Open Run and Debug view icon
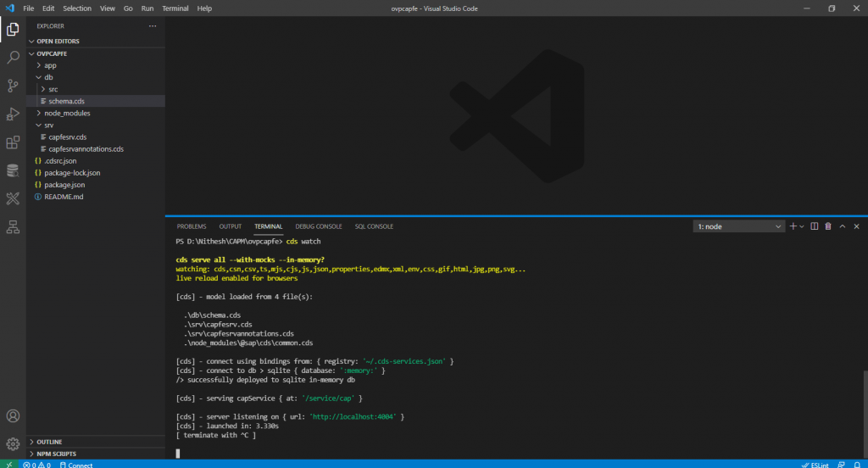This screenshot has width=868, height=468. click(x=13, y=114)
